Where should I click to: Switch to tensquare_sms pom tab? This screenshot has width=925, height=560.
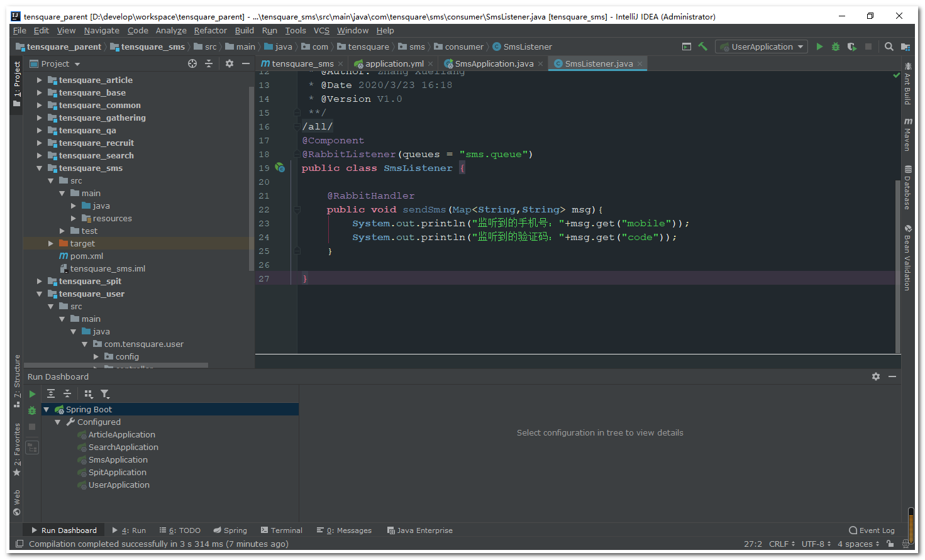click(302, 63)
